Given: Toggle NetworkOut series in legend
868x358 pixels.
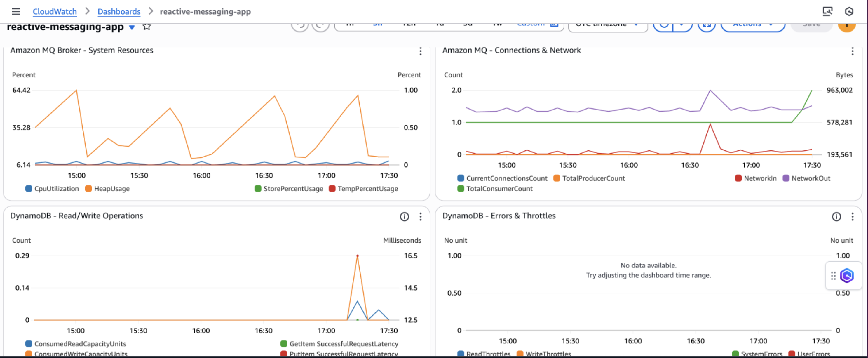Looking at the screenshot, I should [811, 178].
